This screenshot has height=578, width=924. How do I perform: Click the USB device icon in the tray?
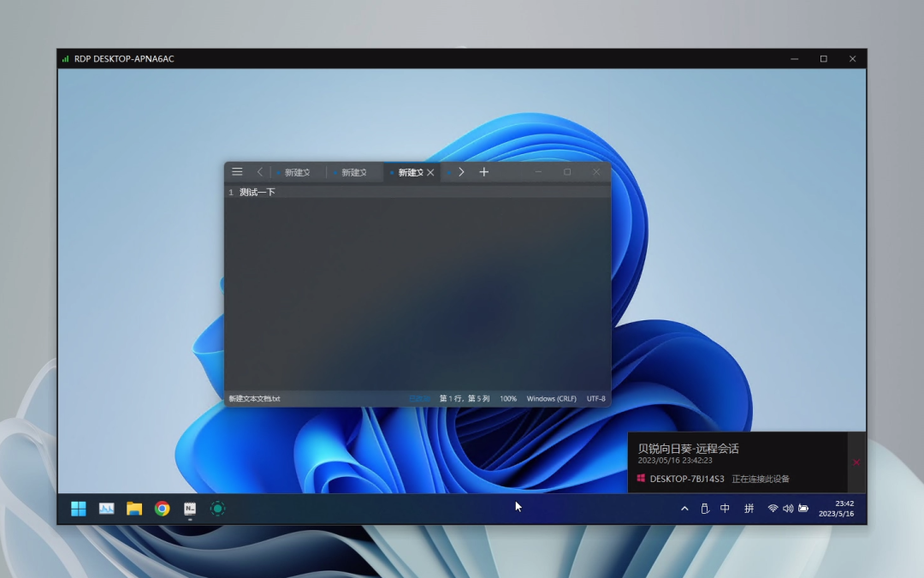tap(705, 509)
